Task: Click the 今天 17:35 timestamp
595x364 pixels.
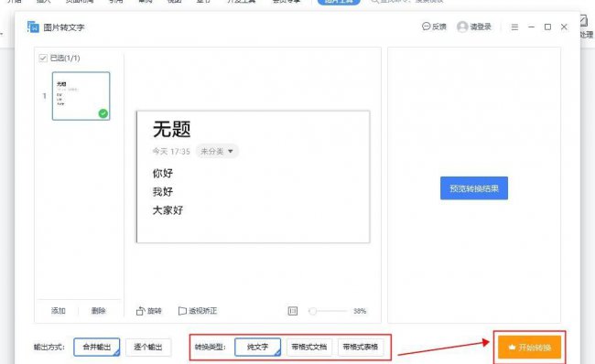Action: click(171, 151)
